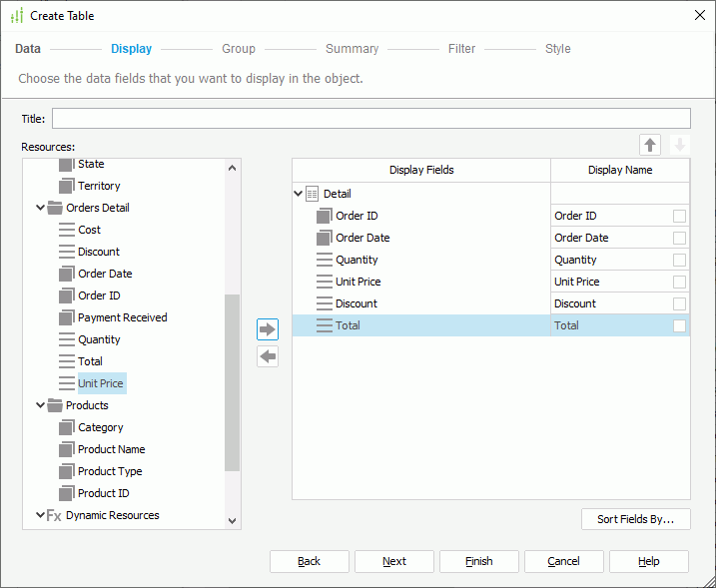This screenshot has width=716, height=588.
Task: Select the Display wizard step
Action: pyautogui.click(x=132, y=49)
